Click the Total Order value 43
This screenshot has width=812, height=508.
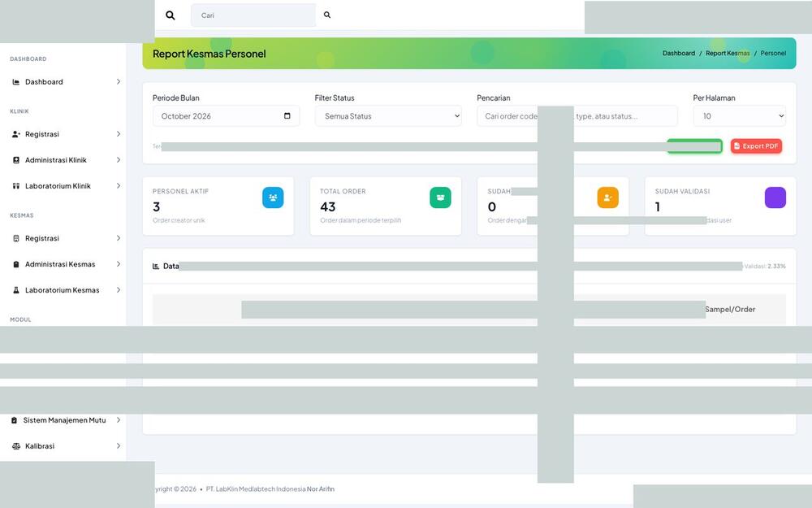328,206
